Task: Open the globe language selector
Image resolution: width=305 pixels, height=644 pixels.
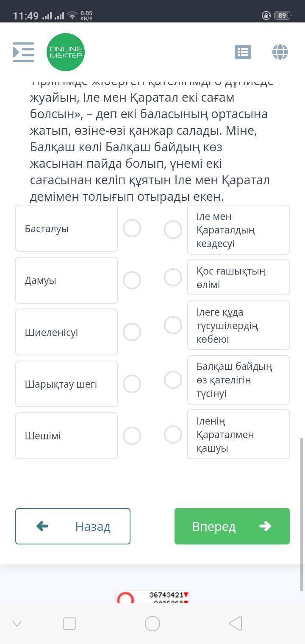Action: pos(280,52)
